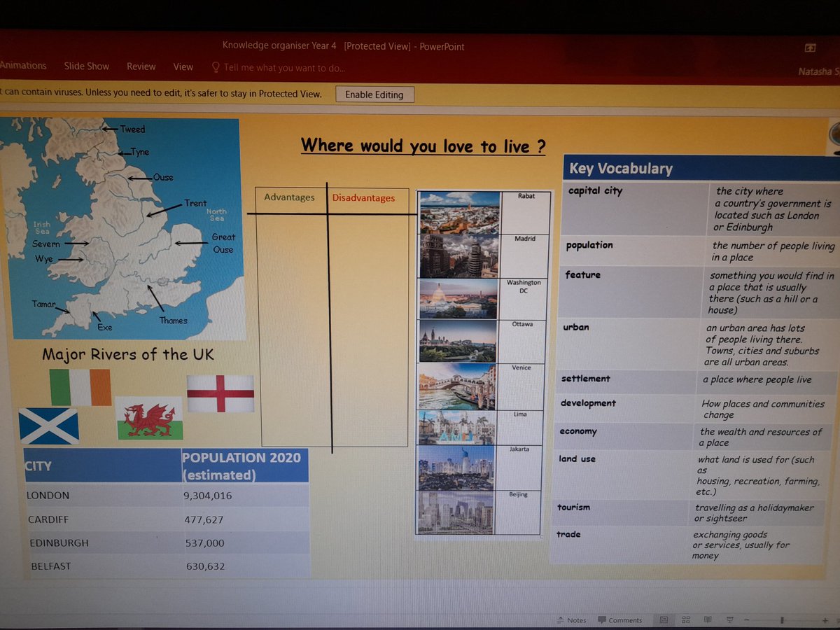Click the 'development' vocabulary term
This screenshot has width=840, height=630.
coord(588,403)
